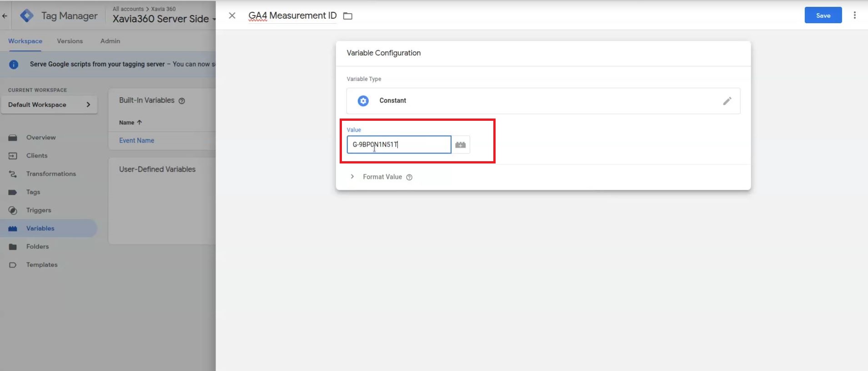This screenshot has height=371, width=868.
Task: Click the Triggers sidebar icon
Action: point(13,210)
